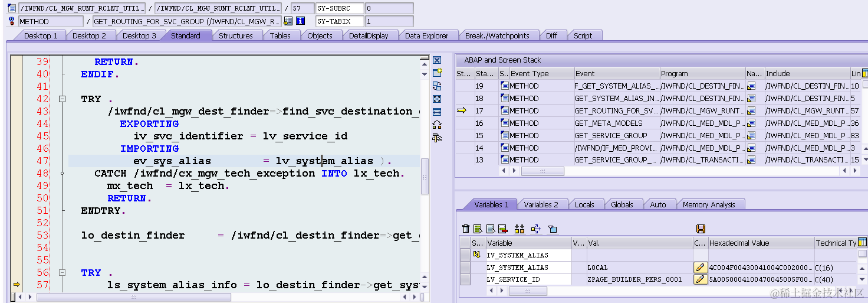The image size is (868, 303).
Task: Edit LV_SYSTEM_ALIAS value with pencil icon
Action: 701,268
